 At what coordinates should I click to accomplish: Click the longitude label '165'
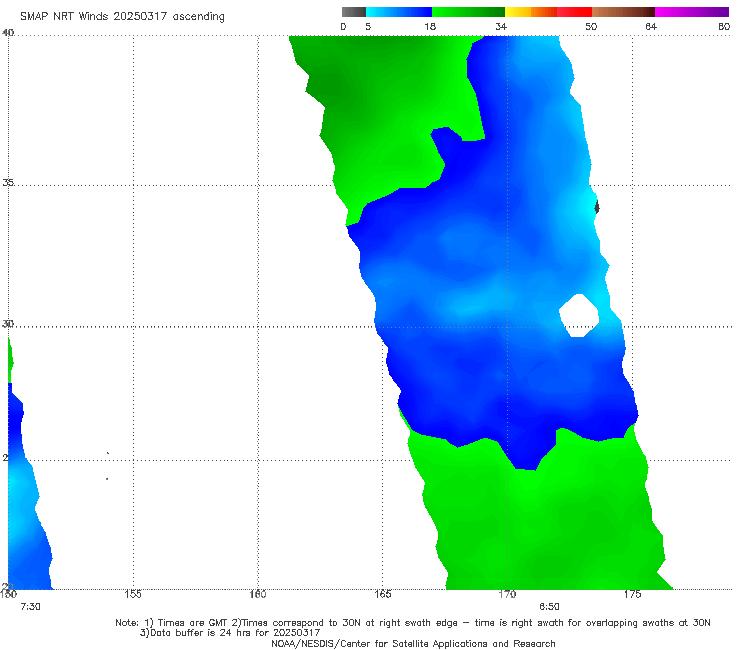(x=383, y=594)
